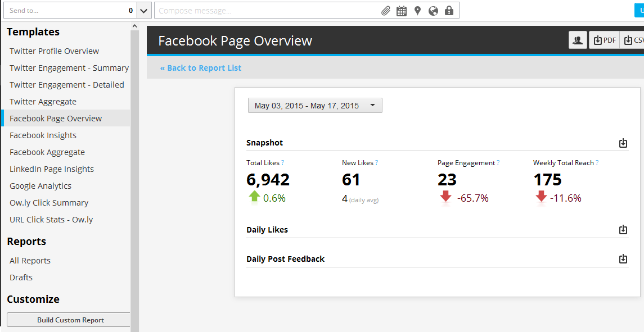Go back to Report List
The width and height of the screenshot is (644, 332).
[200, 68]
